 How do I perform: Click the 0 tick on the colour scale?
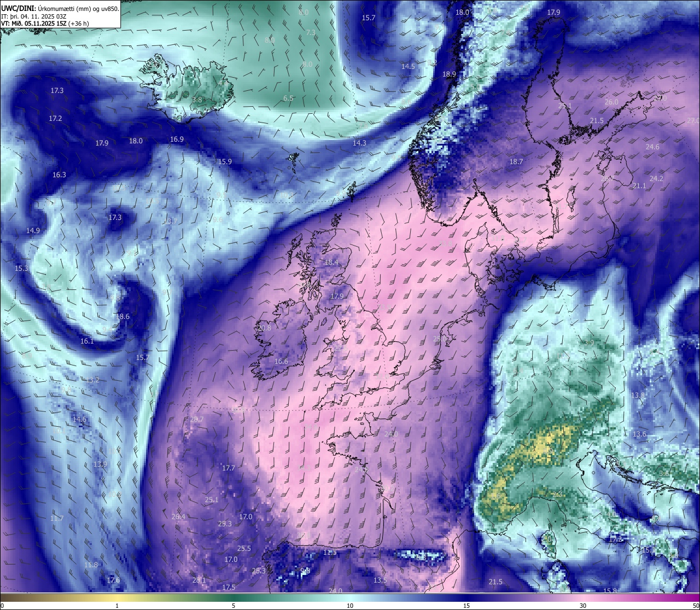pyautogui.click(x=2, y=606)
